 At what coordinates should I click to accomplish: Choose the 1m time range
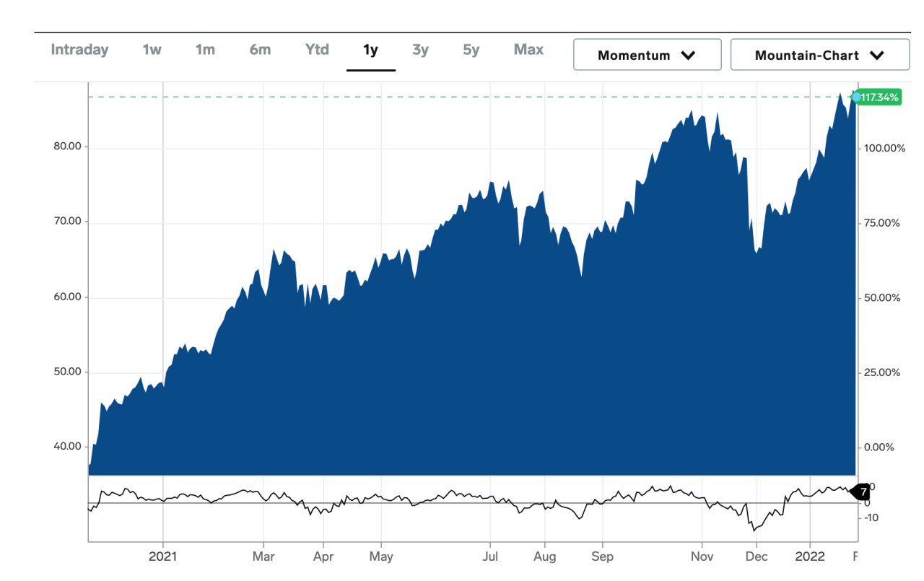pos(205,50)
